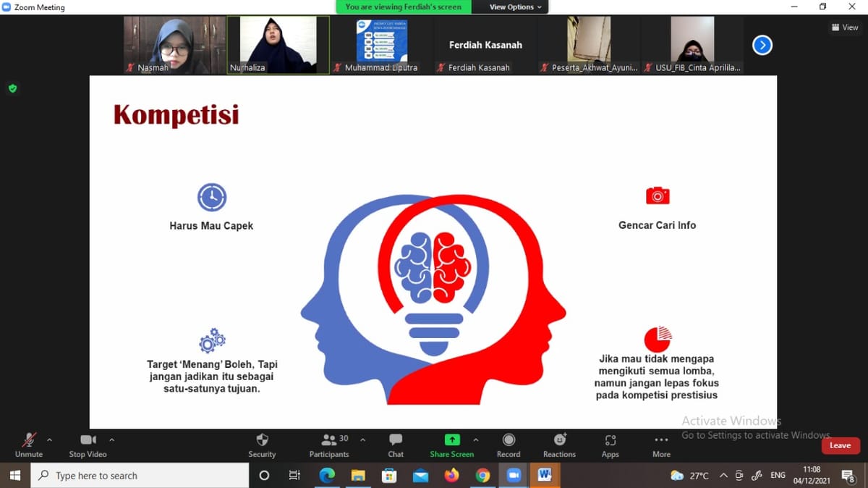The width and height of the screenshot is (868, 488).
Task: Click the More options ellipsis
Action: (661, 441)
